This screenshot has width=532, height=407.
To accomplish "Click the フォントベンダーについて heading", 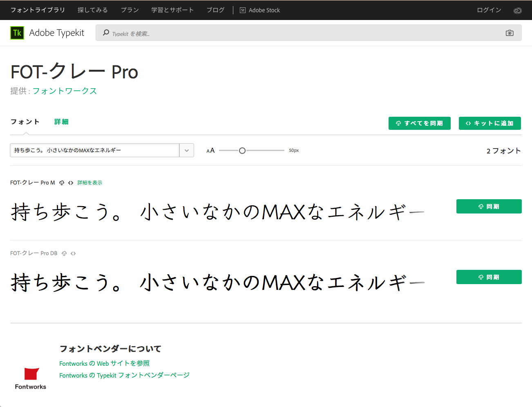I will (110, 349).
